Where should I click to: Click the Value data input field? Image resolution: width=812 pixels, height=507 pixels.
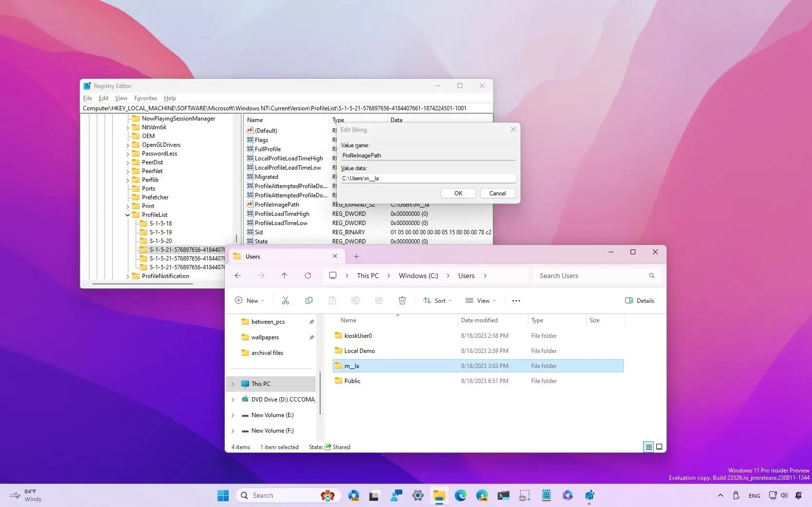tap(427, 178)
